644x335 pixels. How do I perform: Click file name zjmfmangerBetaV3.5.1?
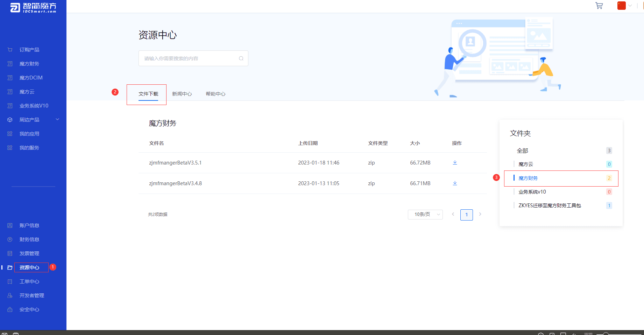(x=175, y=163)
